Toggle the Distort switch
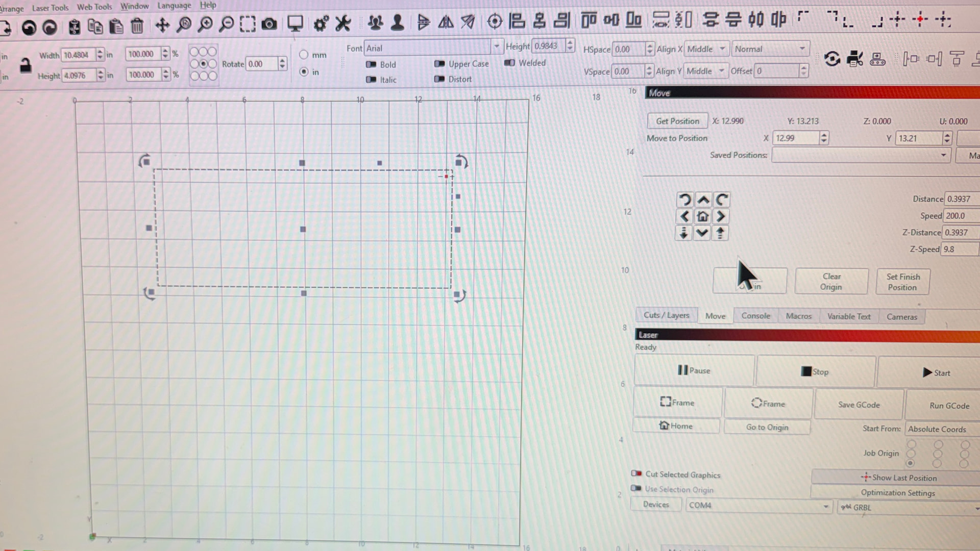This screenshot has height=551, width=980. click(x=439, y=79)
